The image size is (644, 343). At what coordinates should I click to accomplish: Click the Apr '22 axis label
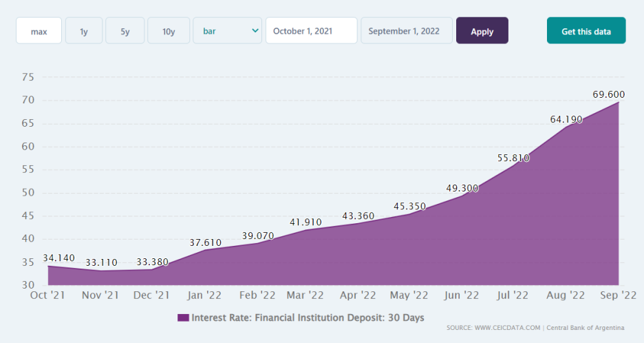coord(358,295)
